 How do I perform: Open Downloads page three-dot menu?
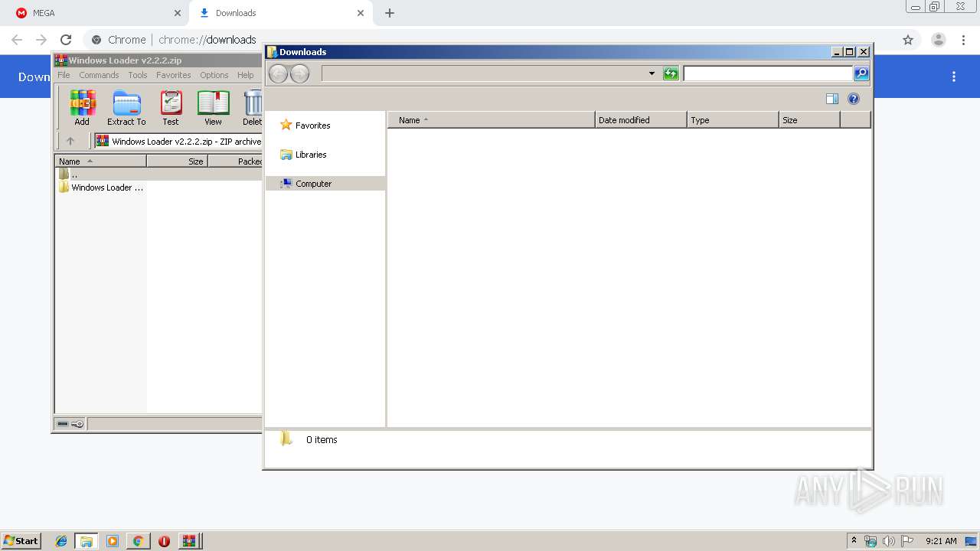point(954,77)
